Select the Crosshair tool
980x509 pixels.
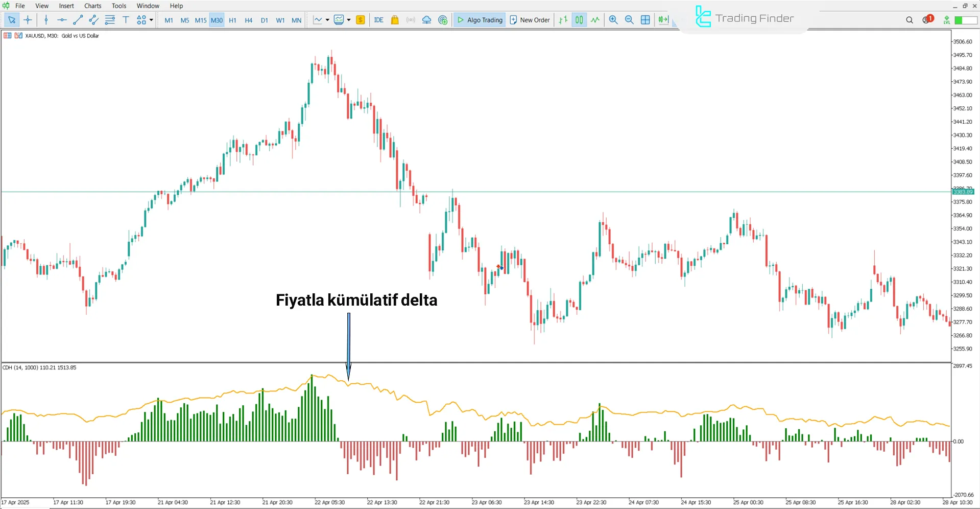(x=28, y=20)
